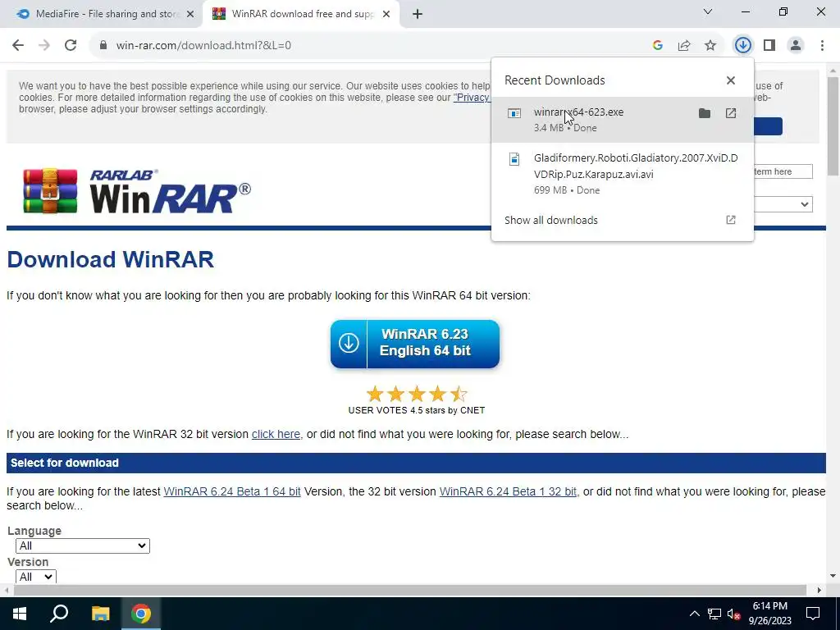840x630 pixels.
Task: Click Show all downloads
Action: point(550,220)
